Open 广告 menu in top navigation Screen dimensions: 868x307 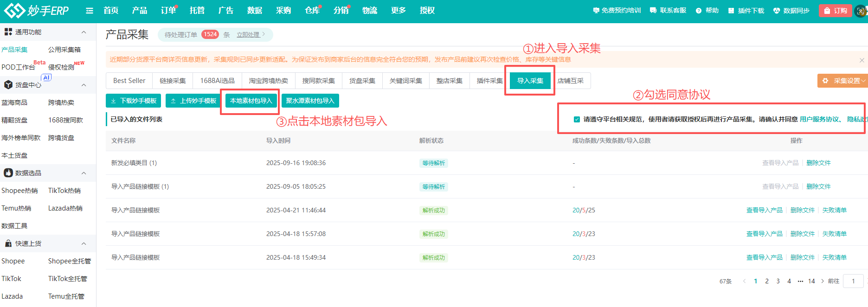226,10
